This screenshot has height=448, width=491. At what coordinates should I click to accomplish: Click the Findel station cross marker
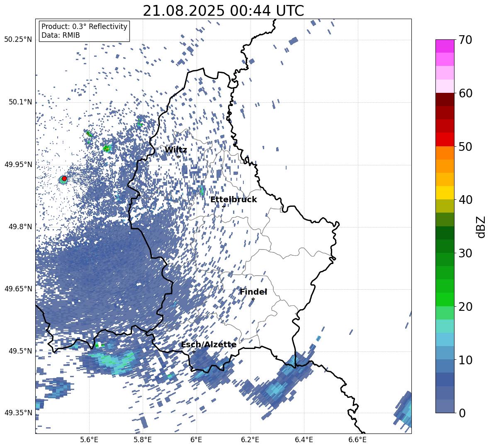[x=253, y=299]
